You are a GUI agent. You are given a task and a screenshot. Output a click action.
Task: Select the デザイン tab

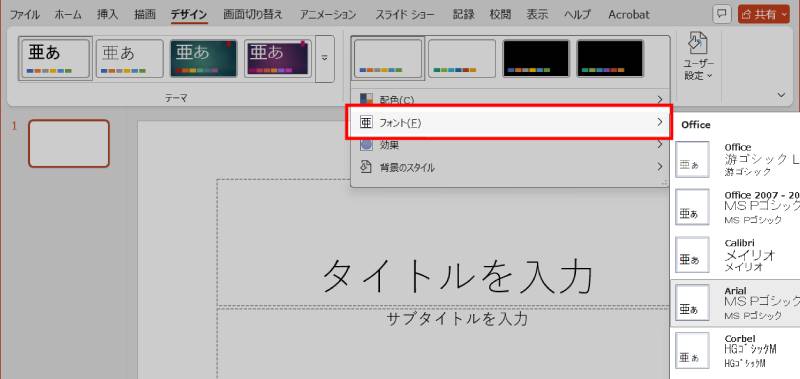pos(189,14)
